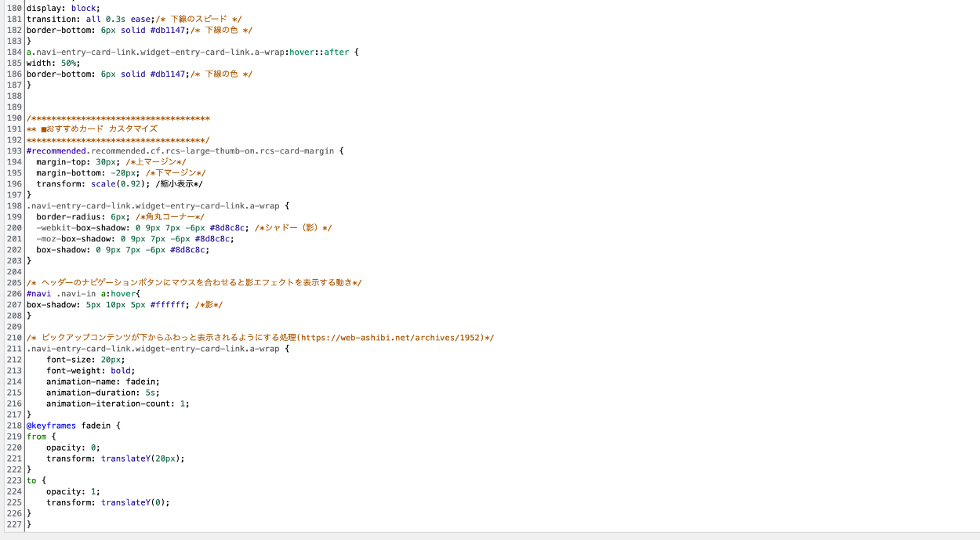980x540 pixels.
Task: Place cursor on '@keyframes fadein' rule
Action: pos(73,426)
